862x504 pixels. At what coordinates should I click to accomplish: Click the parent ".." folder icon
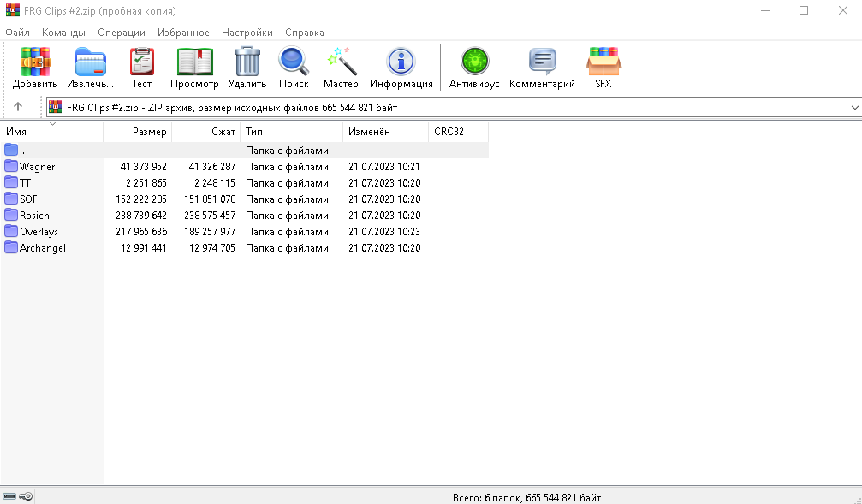11,150
